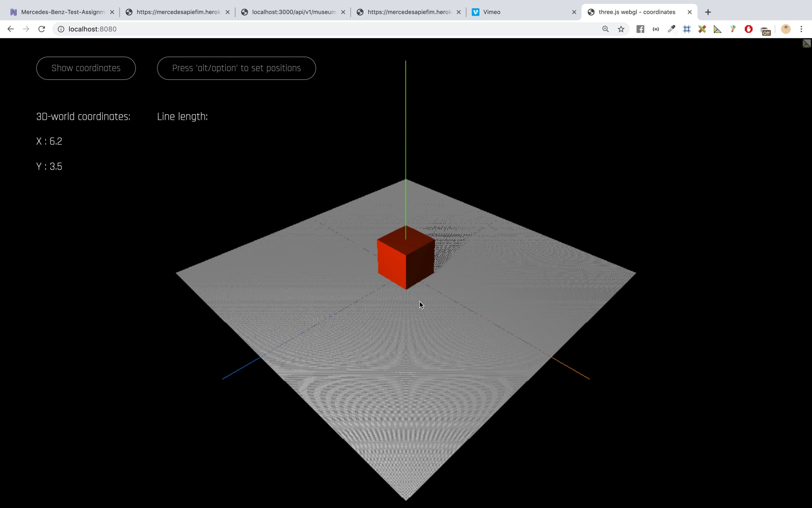Activate the eyedropper color picker extension
Screen dimensions: 812x508
671,29
